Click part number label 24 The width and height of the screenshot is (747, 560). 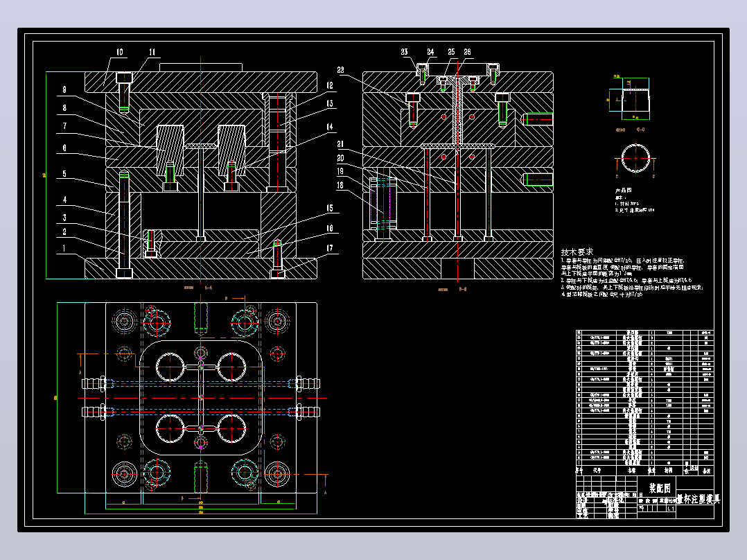tap(431, 52)
